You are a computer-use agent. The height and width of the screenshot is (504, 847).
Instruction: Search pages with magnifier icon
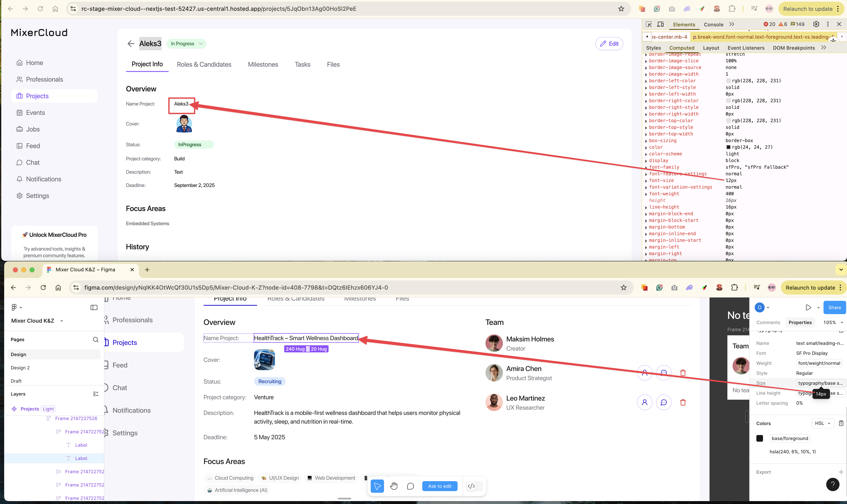pyautogui.click(x=95, y=340)
